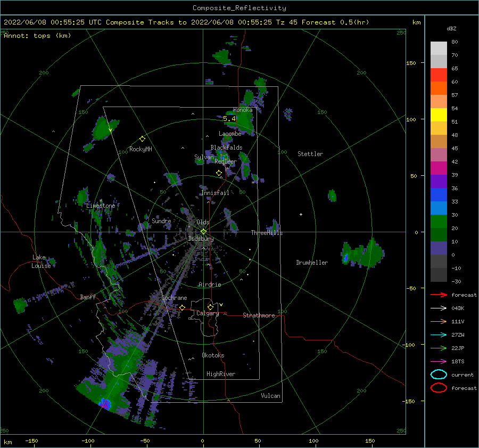Click the Airdrie town label
Viewport: 479px width, 448px height.
click(x=210, y=284)
